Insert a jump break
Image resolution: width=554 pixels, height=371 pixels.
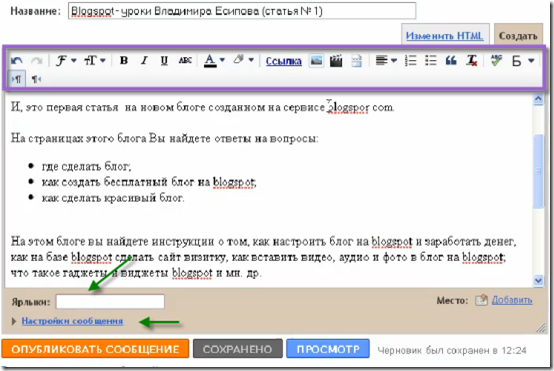coord(356,61)
